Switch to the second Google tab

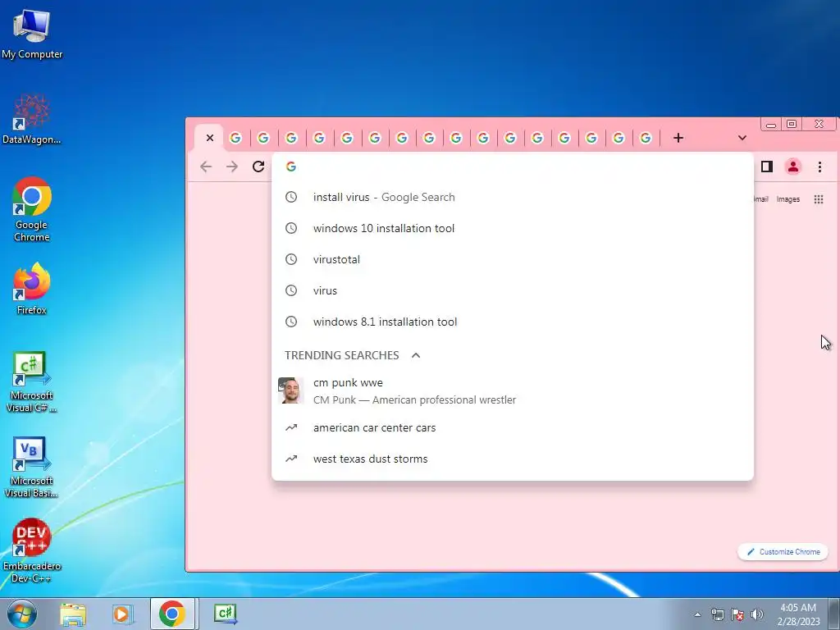point(263,138)
